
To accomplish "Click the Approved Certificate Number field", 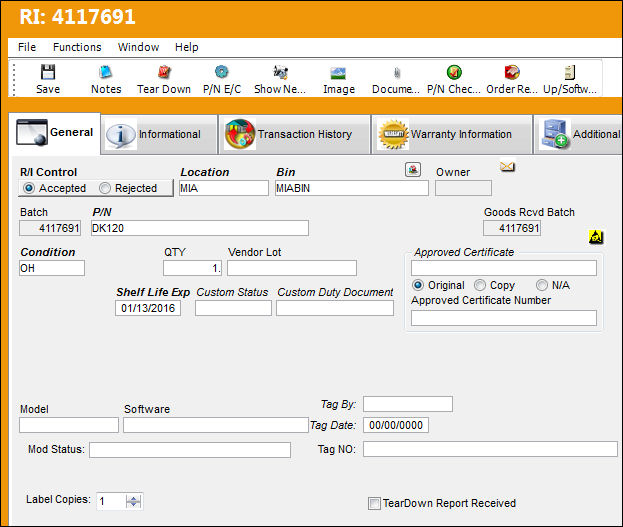I will [x=504, y=318].
